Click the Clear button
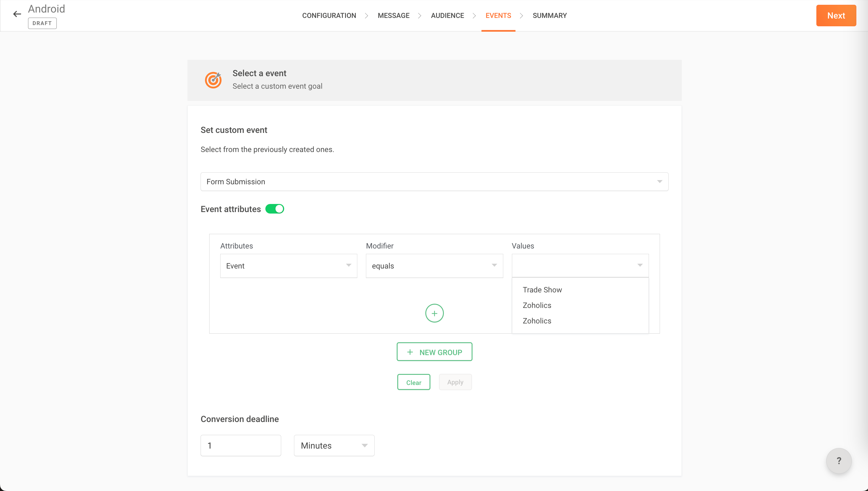868x491 pixels. pyautogui.click(x=413, y=382)
